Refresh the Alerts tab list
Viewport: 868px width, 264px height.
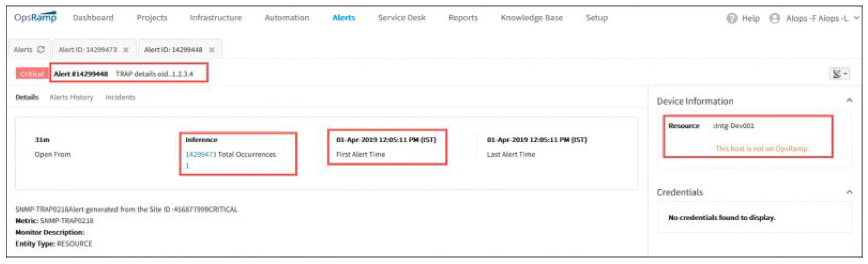point(41,50)
